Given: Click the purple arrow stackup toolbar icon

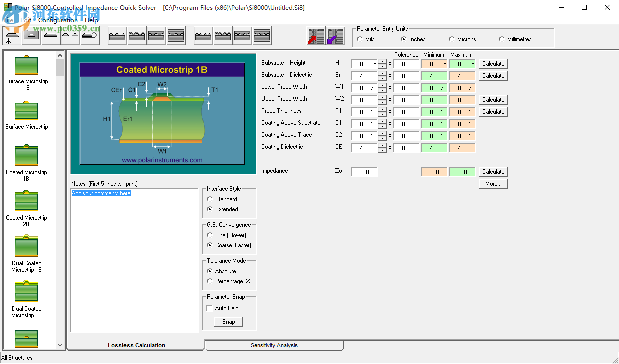Looking at the screenshot, I should tap(335, 36).
